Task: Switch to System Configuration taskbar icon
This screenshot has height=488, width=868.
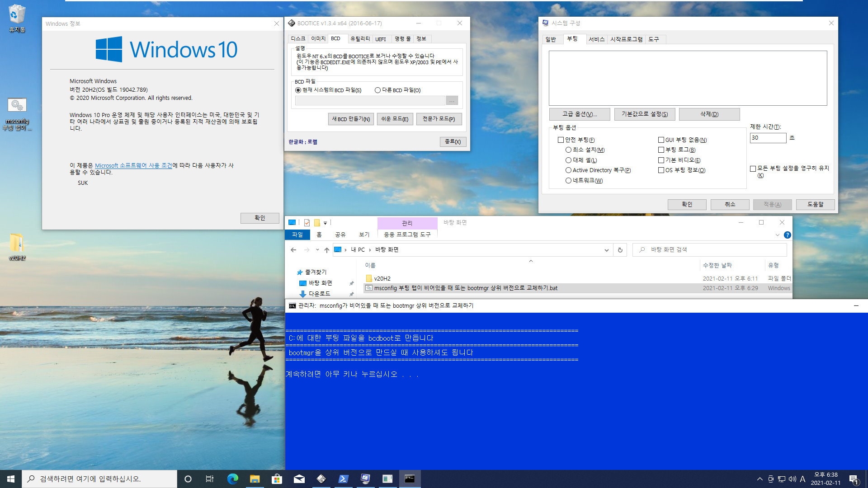Action: tap(365, 479)
